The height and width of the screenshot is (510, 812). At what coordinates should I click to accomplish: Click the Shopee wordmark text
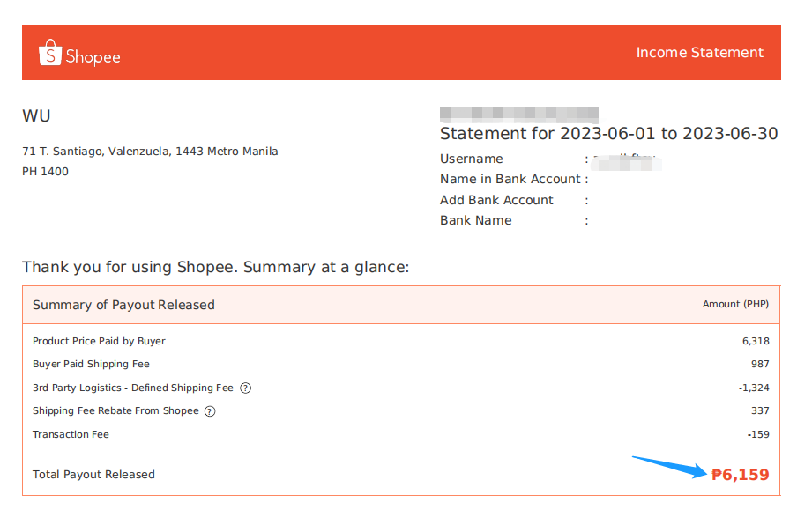93,57
